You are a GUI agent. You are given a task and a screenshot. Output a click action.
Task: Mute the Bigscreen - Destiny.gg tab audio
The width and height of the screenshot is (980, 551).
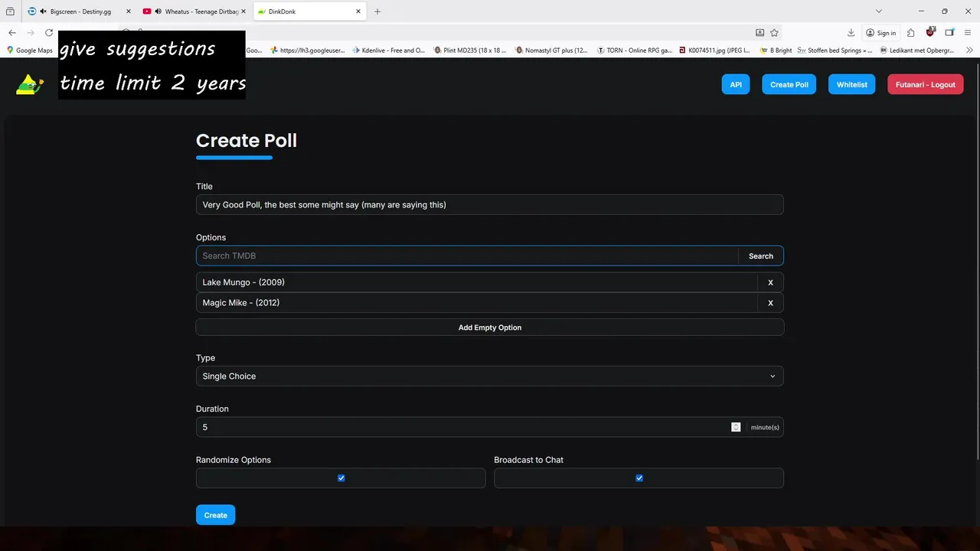click(x=43, y=11)
